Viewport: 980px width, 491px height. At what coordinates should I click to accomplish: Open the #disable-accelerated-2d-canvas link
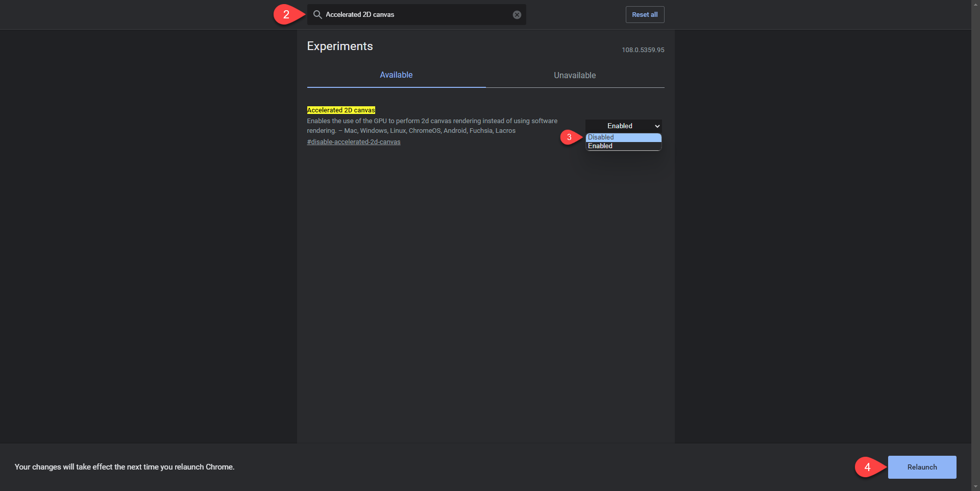coord(353,142)
